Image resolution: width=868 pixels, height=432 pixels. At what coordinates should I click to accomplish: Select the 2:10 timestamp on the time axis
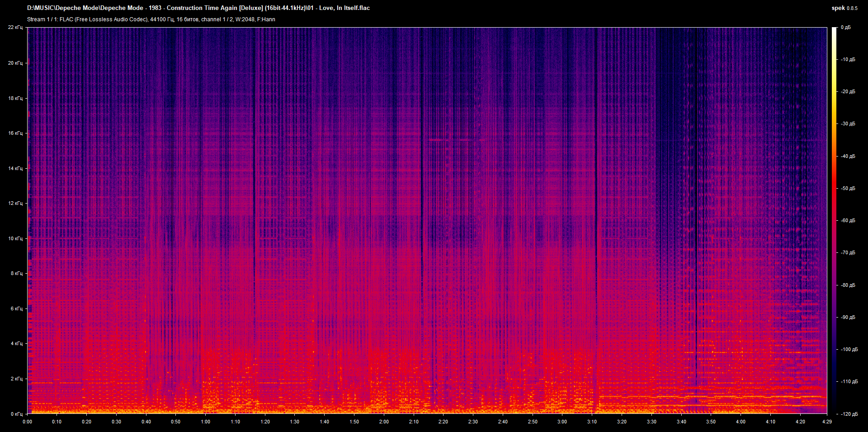pyautogui.click(x=414, y=422)
